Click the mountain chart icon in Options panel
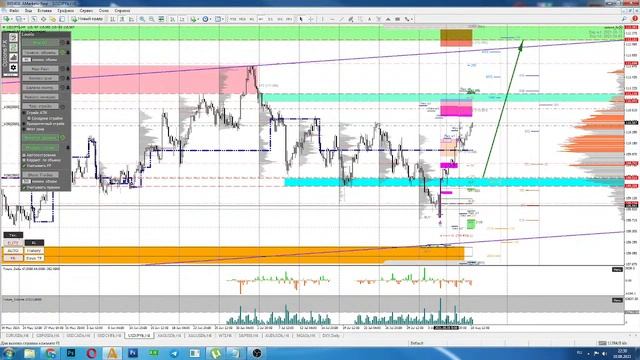Viewport: 640px width, 360px height. pos(13,58)
